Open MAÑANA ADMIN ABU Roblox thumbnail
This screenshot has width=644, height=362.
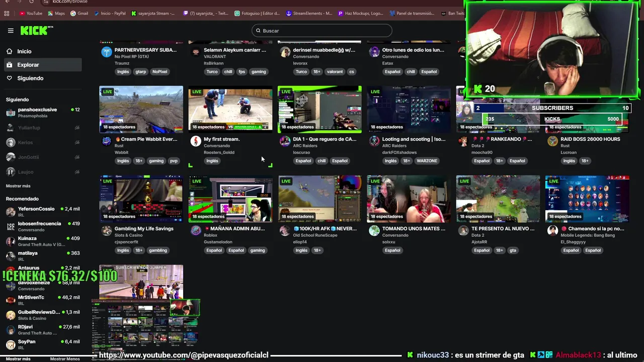tap(230, 199)
